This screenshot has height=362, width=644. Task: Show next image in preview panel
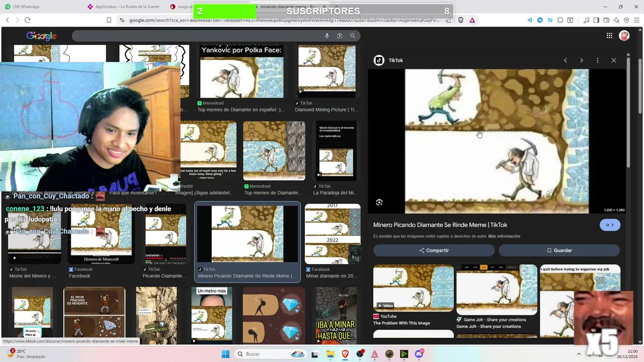coord(581,60)
